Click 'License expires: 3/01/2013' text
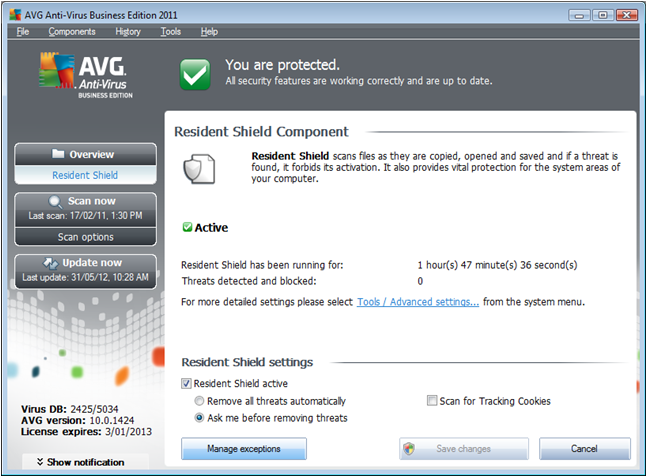The width and height of the screenshot is (646, 476). pyautogui.click(x=87, y=431)
